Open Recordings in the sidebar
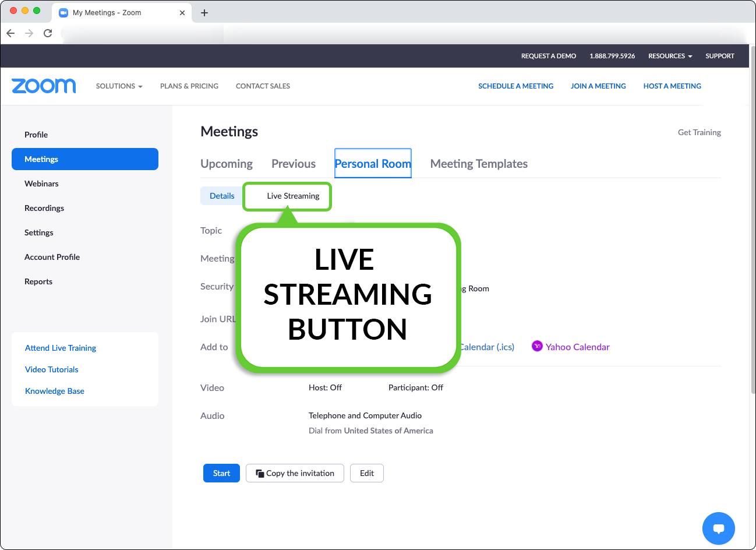Viewport: 756px width, 550px height. 44,208
